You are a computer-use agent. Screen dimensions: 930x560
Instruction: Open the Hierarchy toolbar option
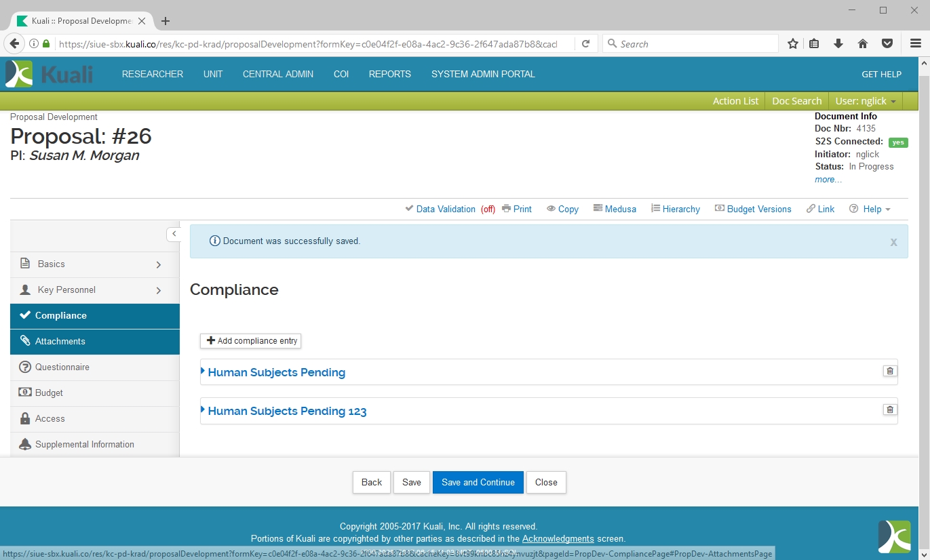tap(675, 209)
